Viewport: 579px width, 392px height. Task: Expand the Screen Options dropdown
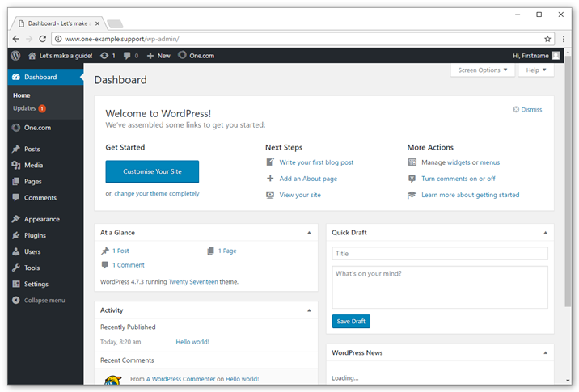point(483,70)
